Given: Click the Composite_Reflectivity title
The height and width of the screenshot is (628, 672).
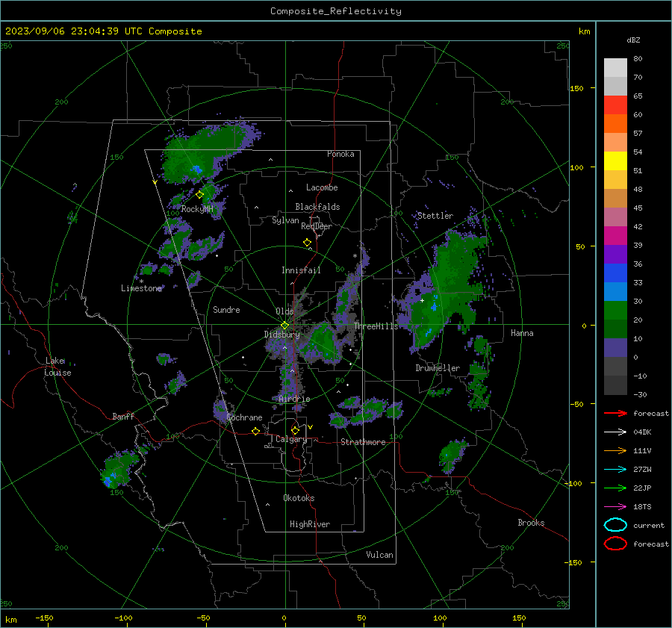Looking at the screenshot, I should (336, 11).
